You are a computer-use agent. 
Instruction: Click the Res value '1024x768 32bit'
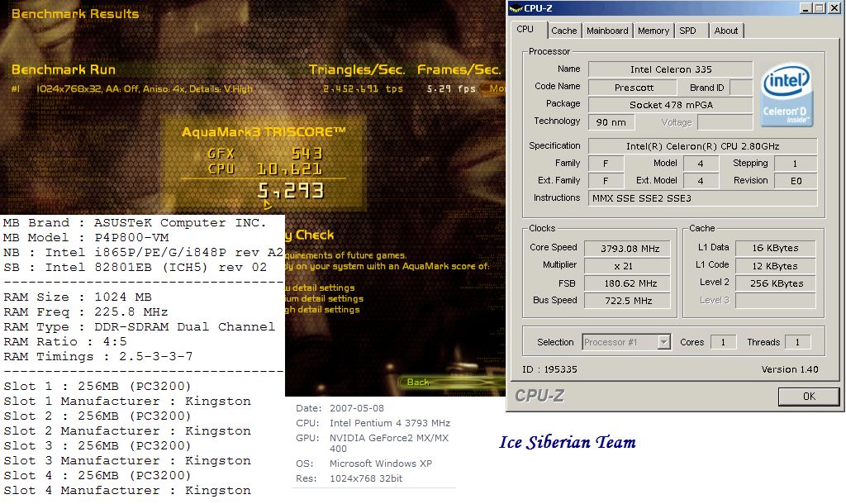(366, 478)
